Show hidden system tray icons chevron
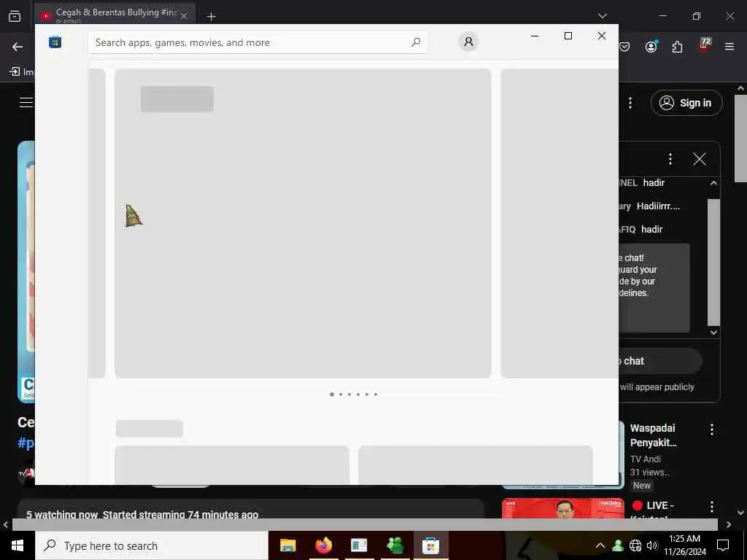This screenshot has height=560, width=747. pos(600,545)
